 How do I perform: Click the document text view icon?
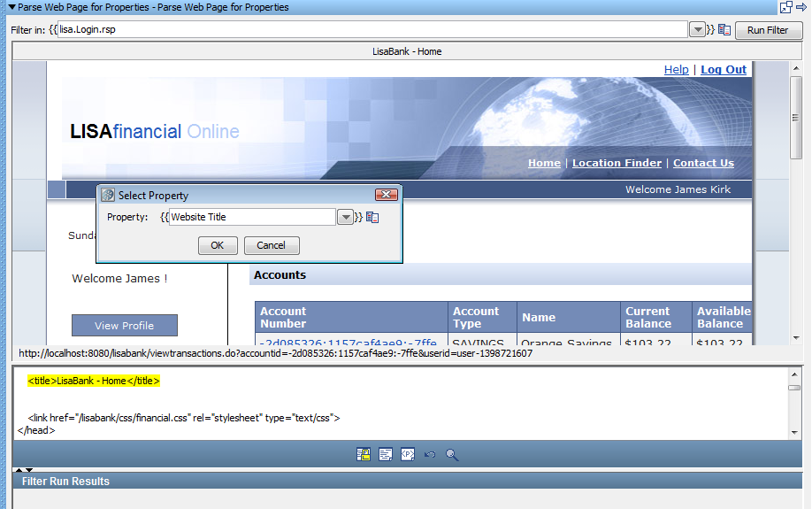click(x=386, y=455)
